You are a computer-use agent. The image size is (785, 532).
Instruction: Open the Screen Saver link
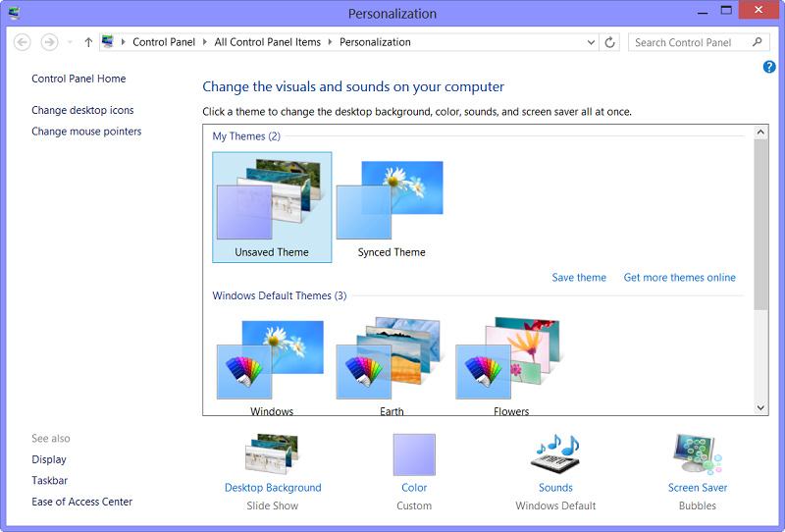[x=698, y=488]
